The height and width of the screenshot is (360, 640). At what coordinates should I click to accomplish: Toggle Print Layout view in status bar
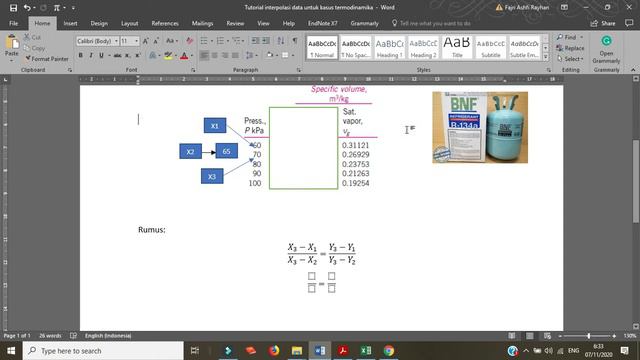[x=529, y=336]
